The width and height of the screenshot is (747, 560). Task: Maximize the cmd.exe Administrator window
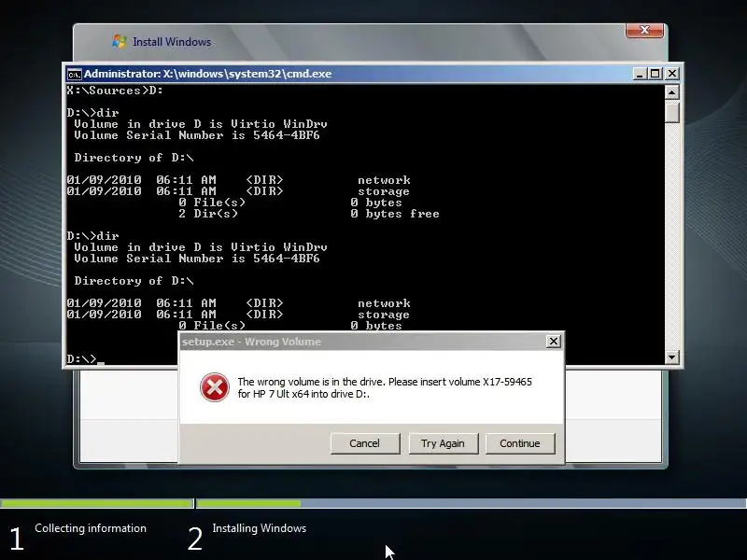tap(655, 74)
